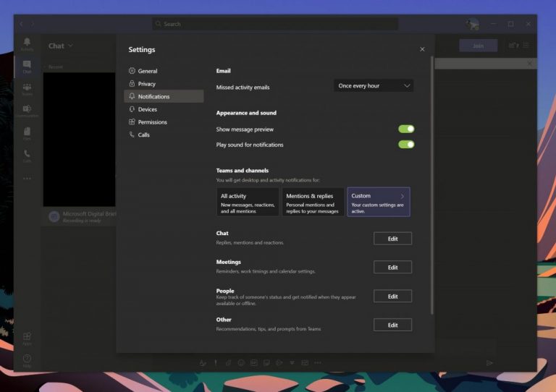Open the Microsoft Digital Brief chat

(80, 216)
